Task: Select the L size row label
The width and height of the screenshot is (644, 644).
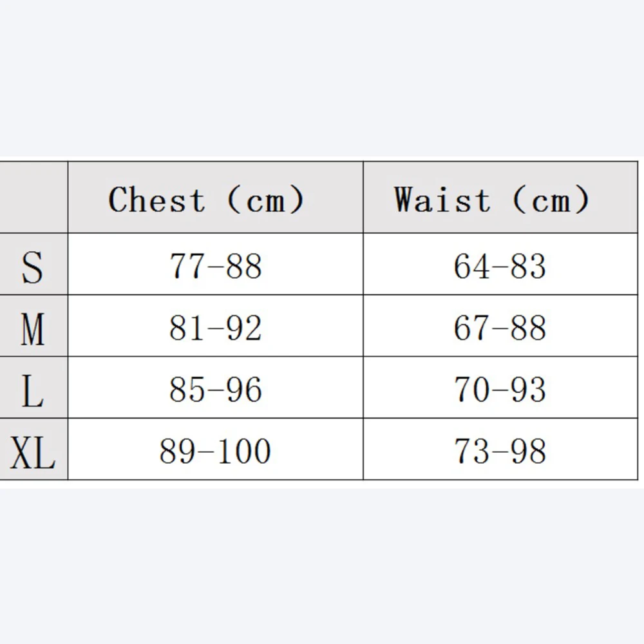Action: (32, 390)
